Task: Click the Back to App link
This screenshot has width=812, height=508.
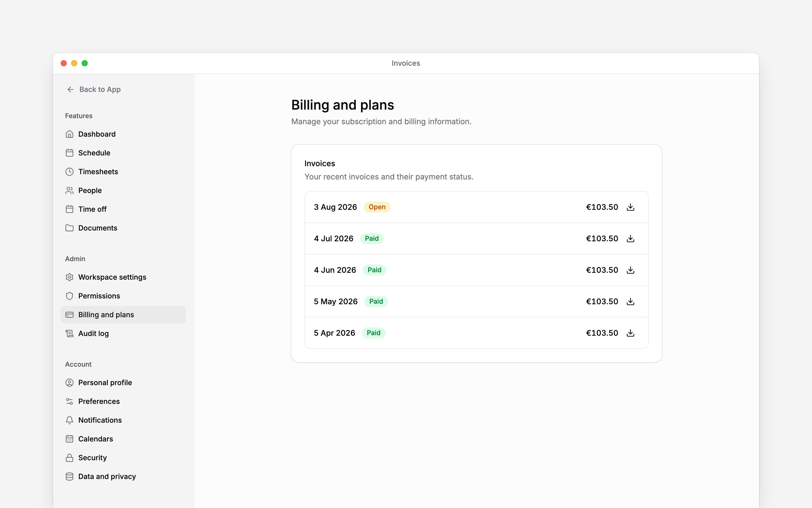Action: (x=94, y=89)
